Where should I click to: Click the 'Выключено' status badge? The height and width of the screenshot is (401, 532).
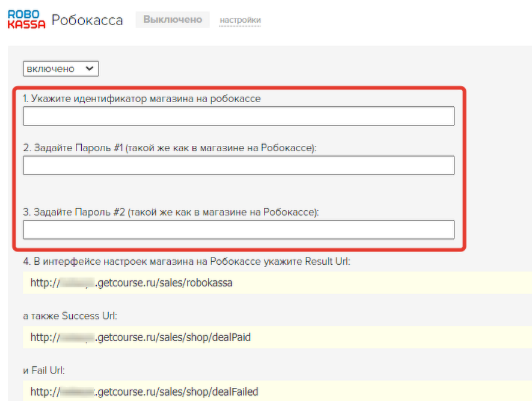coord(173,19)
